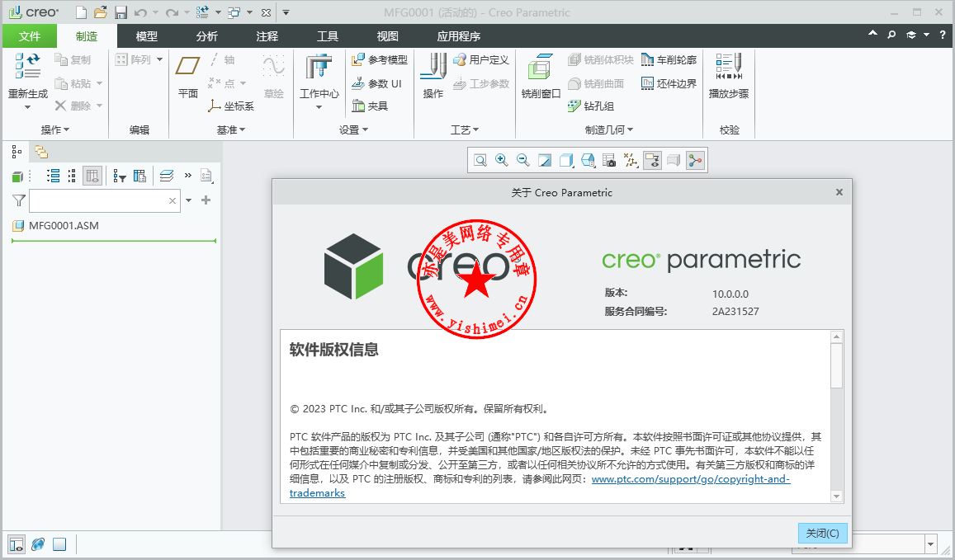Select the 铣削窗口 mill window tool
Image resolution: width=955 pixels, height=560 pixels.
(541, 76)
